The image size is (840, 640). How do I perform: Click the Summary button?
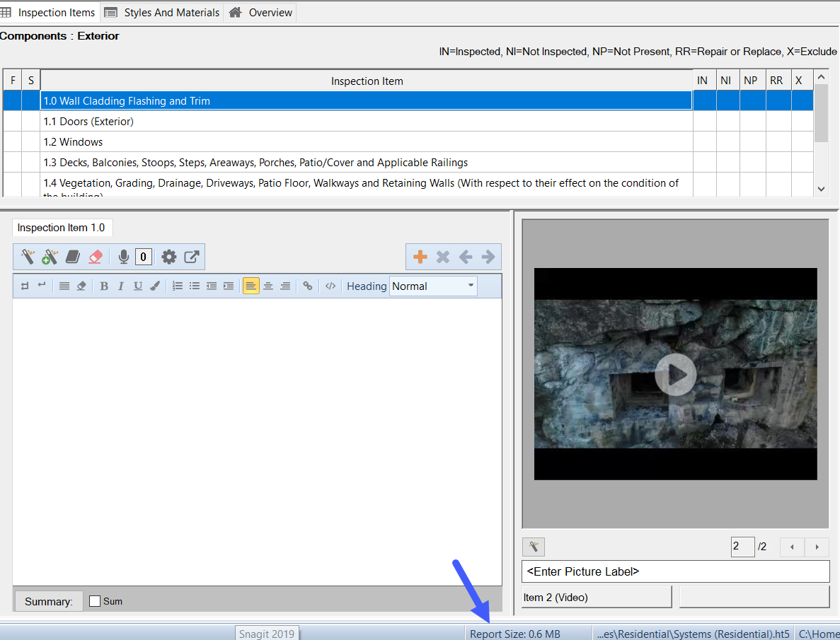point(49,601)
